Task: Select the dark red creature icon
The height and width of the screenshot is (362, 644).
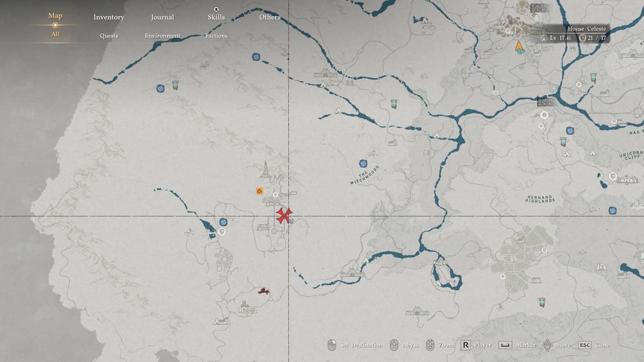Action: coord(263,291)
